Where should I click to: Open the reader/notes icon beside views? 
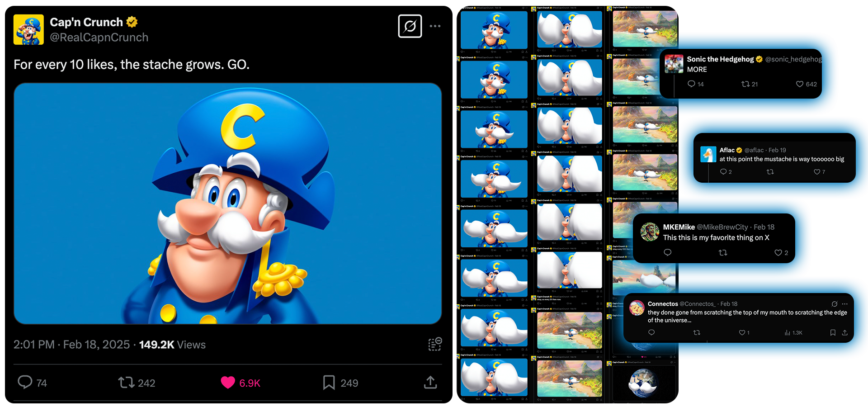click(435, 344)
